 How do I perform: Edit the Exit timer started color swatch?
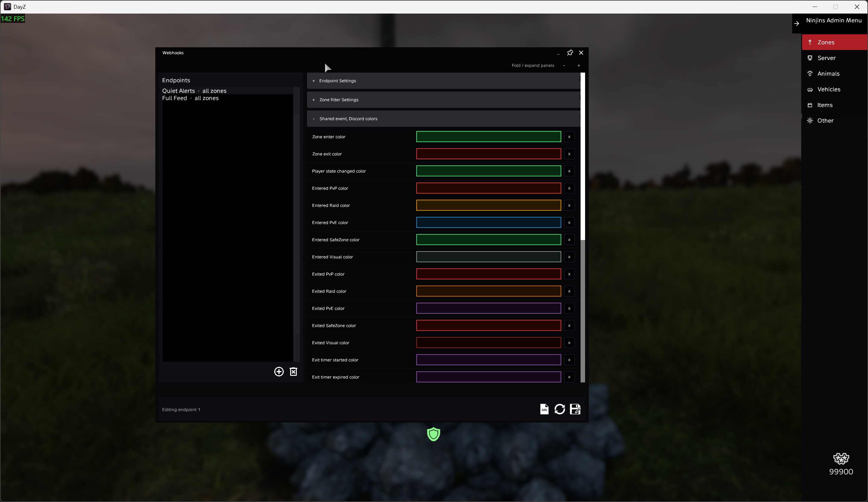coord(488,360)
